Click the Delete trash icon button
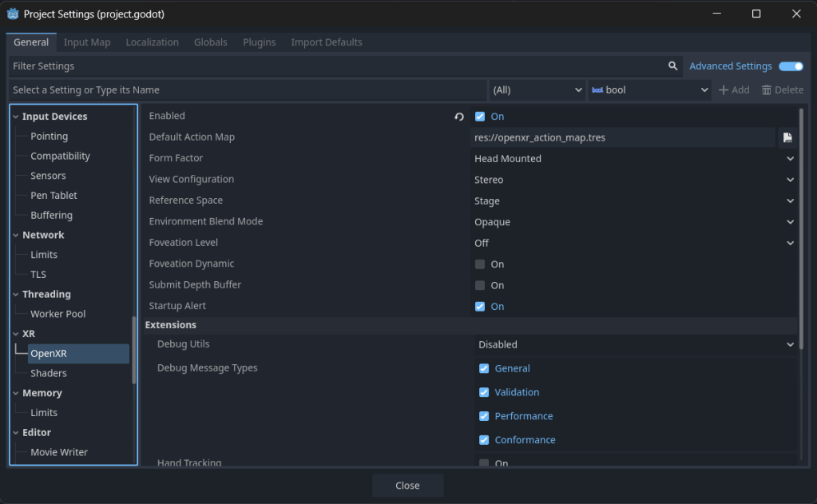This screenshot has width=817, height=504. [782, 90]
